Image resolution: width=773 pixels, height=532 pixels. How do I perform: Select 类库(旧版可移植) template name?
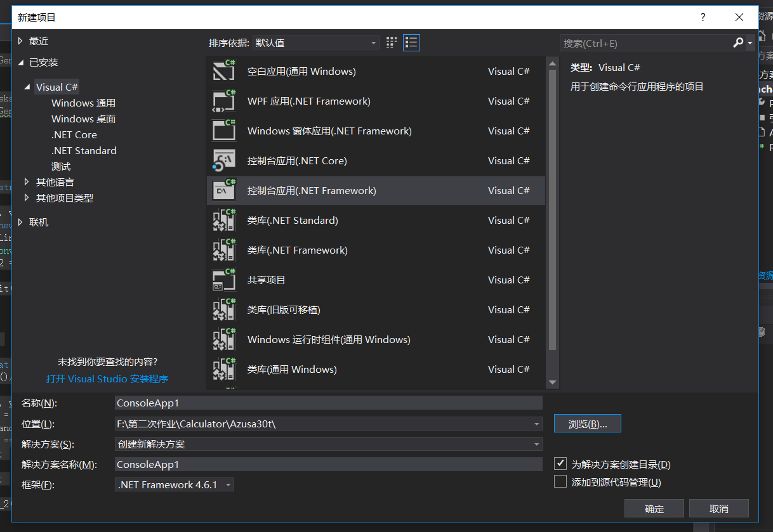pos(284,309)
